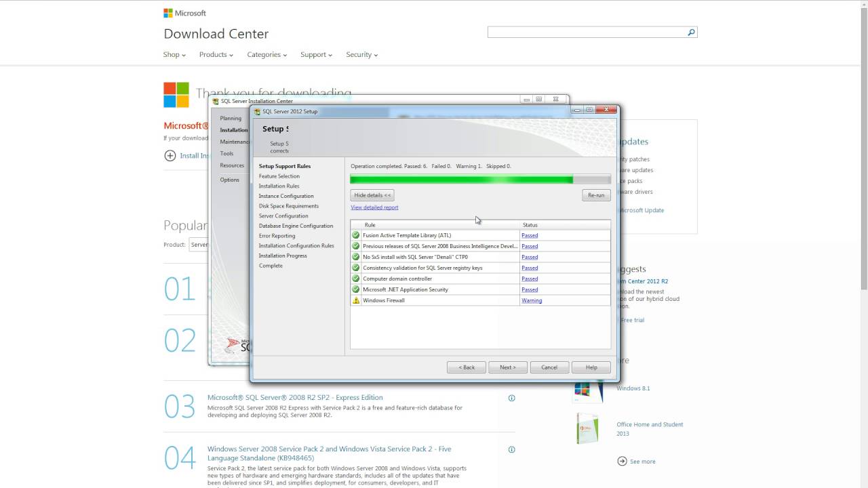Open the SQL Server 2008 R2 SP2 Express Edition link
The height and width of the screenshot is (488, 868).
(x=295, y=398)
